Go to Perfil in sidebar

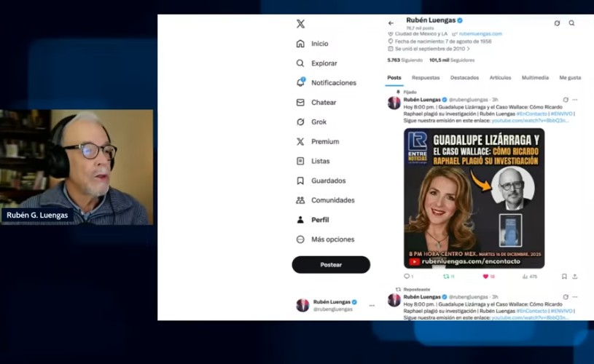pos(313,220)
